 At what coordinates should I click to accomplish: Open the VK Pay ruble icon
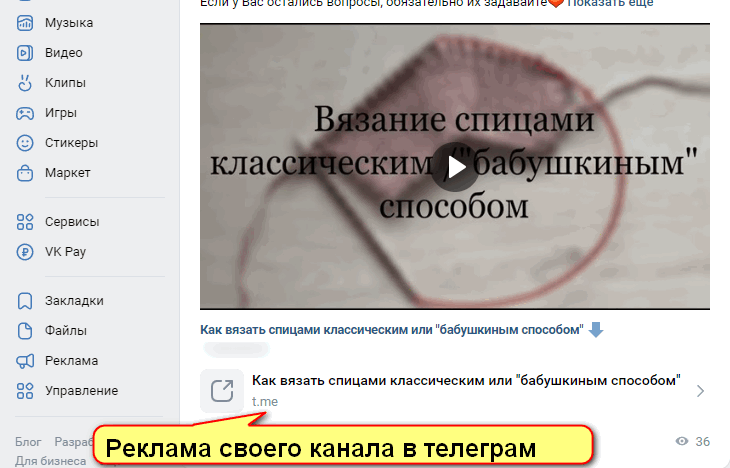pyautogui.click(x=25, y=252)
